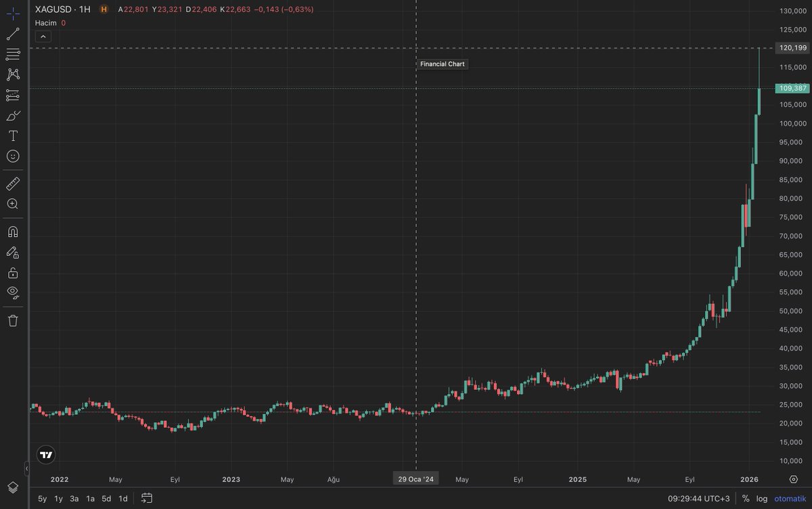Click the Hacim volume indicator label
This screenshot has height=509, width=812.
pyautogui.click(x=45, y=22)
